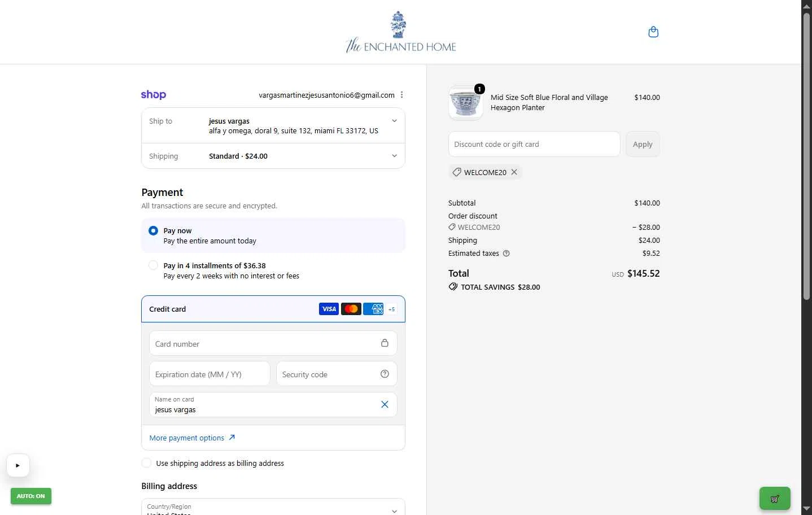The height and width of the screenshot is (515, 812).
Task: Open the account options three-dot menu
Action: 401,95
